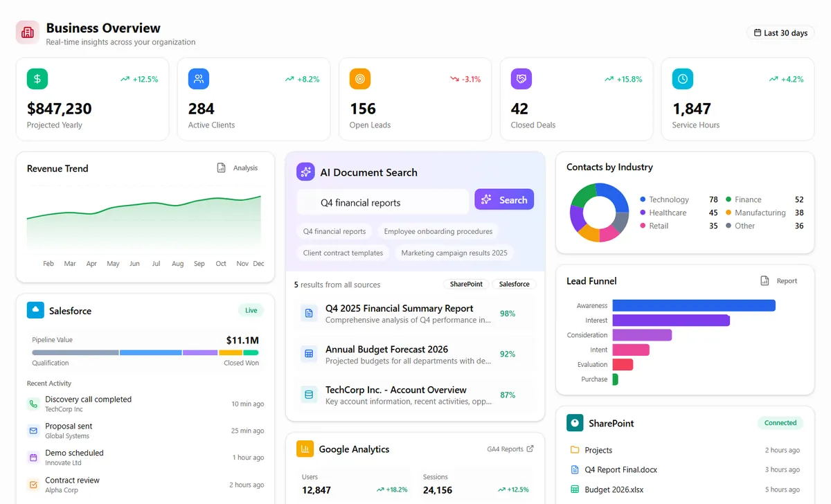Image resolution: width=831 pixels, height=504 pixels.
Task: Toggle the Live badge on Salesforce panel
Action: tap(251, 310)
